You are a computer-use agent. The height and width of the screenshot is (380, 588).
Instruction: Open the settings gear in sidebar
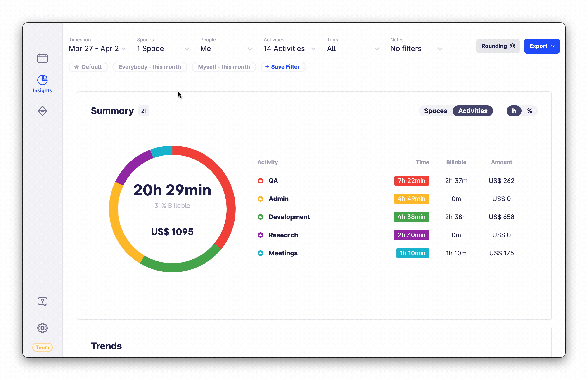pyautogui.click(x=43, y=328)
